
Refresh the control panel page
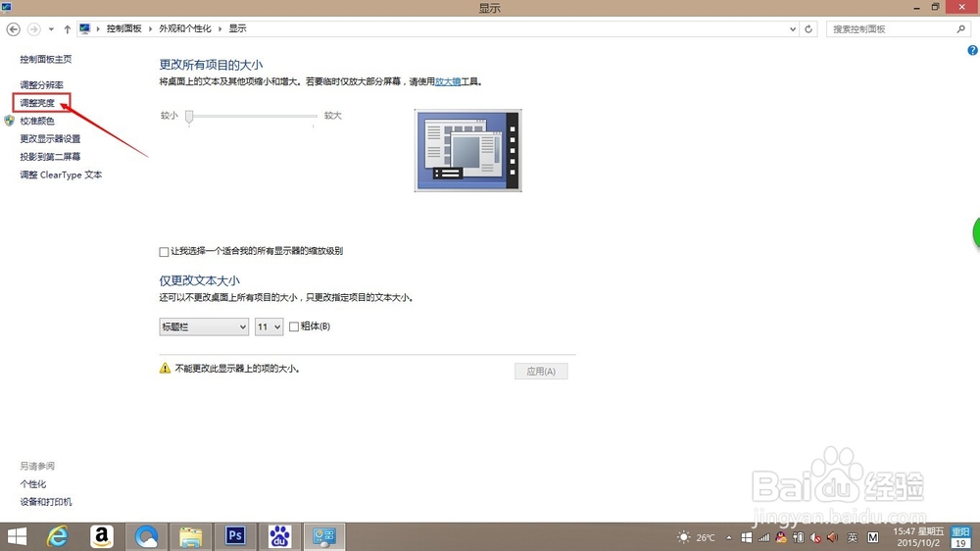pyautogui.click(x=808, y=28)
